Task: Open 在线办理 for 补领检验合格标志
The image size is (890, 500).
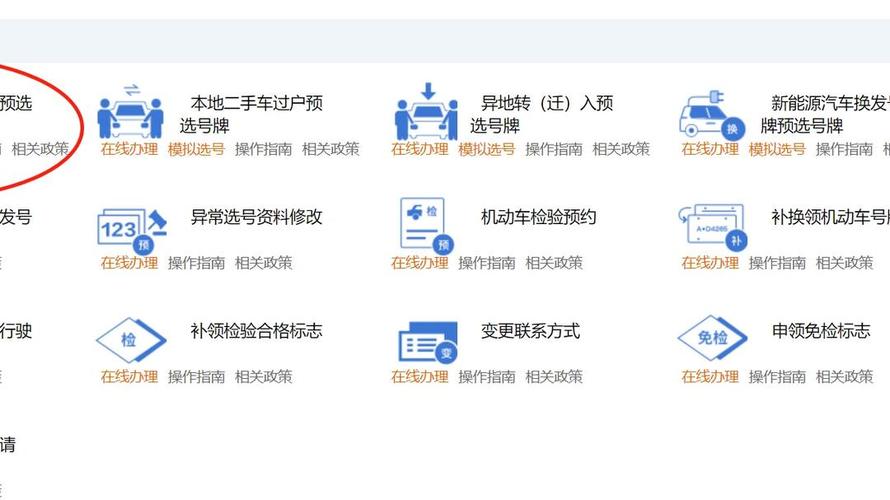Action: coord(129,376)
